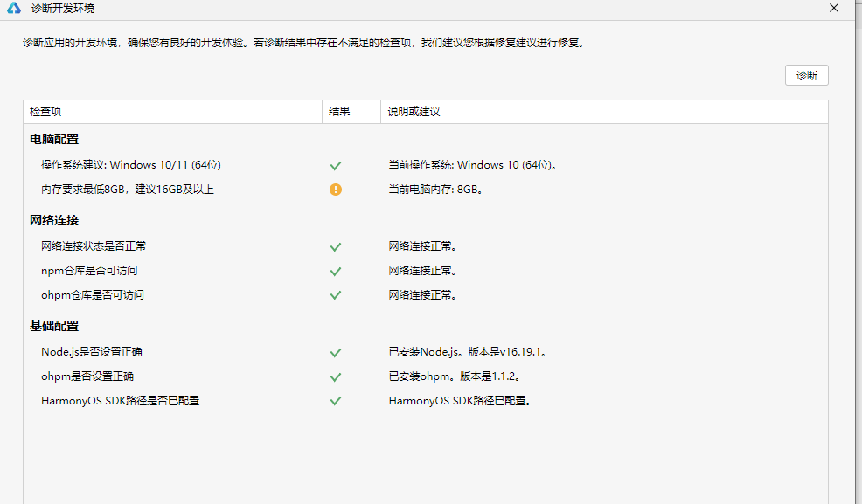Click the HarmonyOS SDK路径已配置 description
This screenshot has height=504, width=862.
tap(460, 400)
